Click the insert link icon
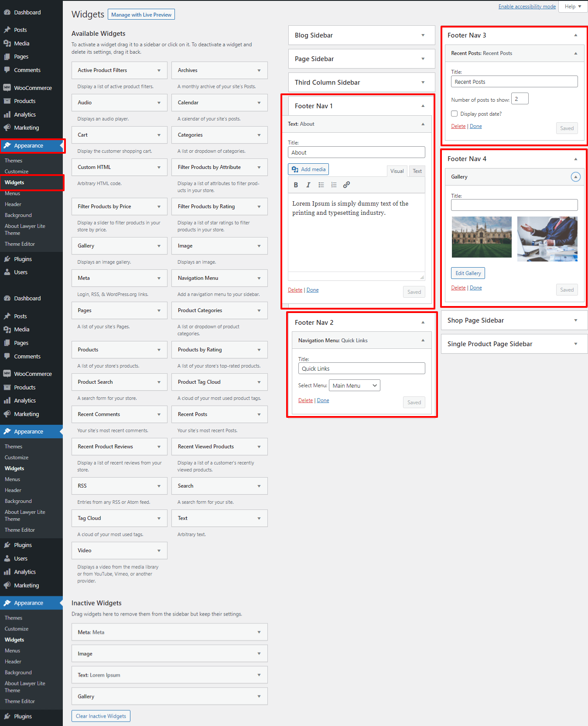Viewport: 588px width, 726px height. coord(346,185)
